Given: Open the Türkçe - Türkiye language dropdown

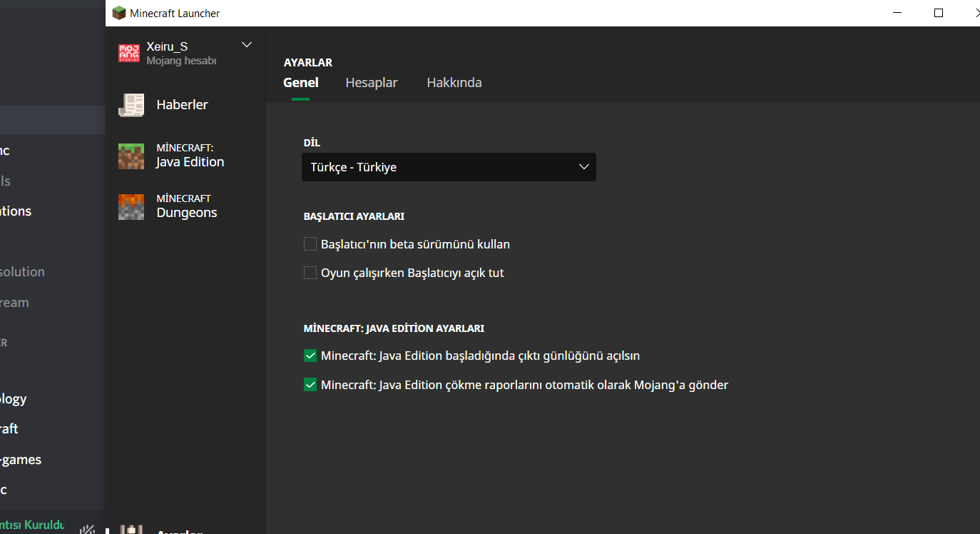Looking at the screenshot, I should coord(449,167).
